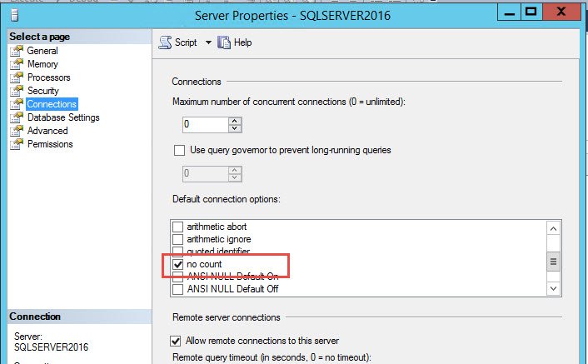Open the Security page
588x364 pixels.
click(x=42, y=91)
